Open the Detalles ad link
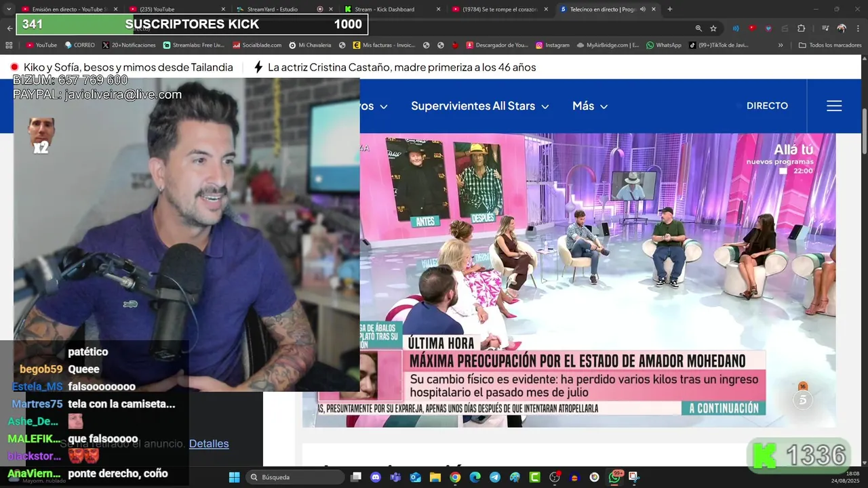868x488 pixels. [209, 443]
